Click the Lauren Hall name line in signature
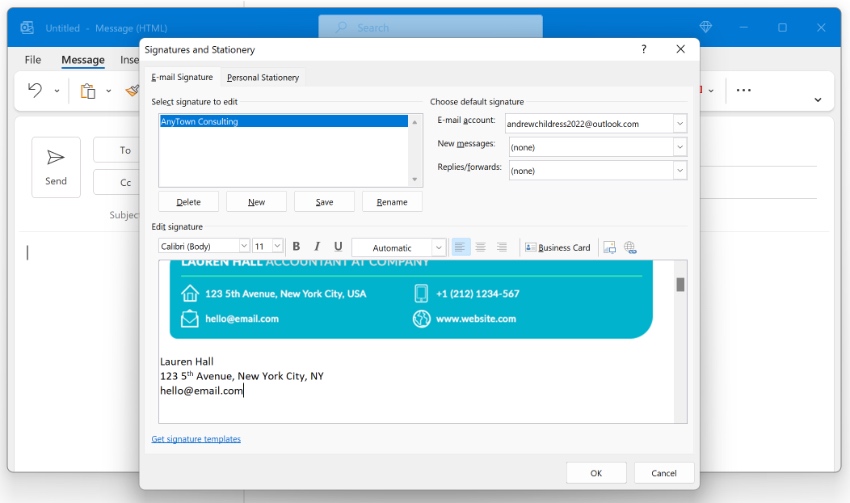 187,362
